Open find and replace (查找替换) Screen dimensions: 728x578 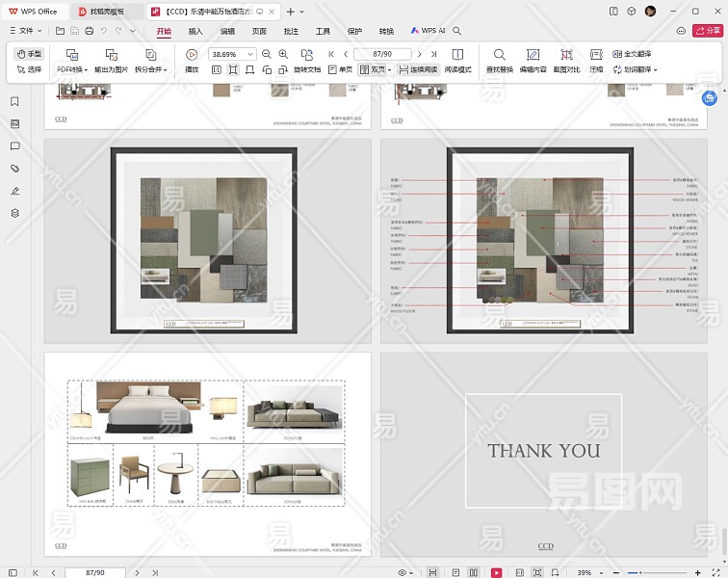click(x=499, y=55)
